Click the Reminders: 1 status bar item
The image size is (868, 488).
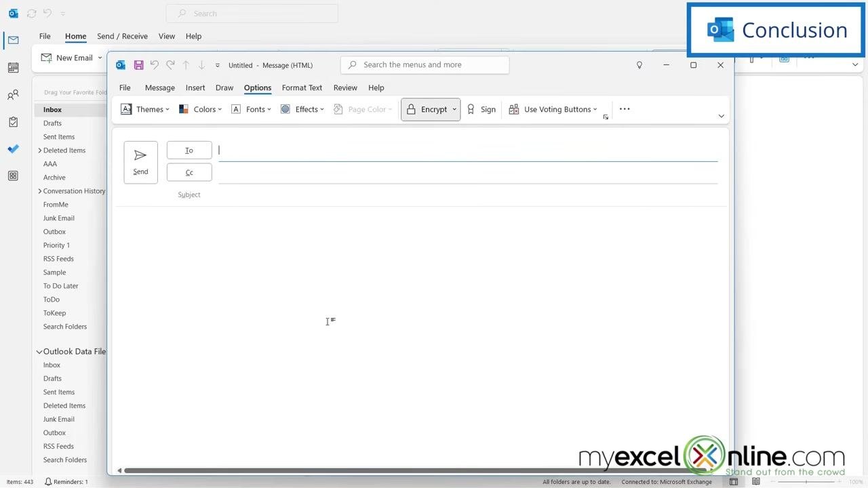[x=66, y=482]
